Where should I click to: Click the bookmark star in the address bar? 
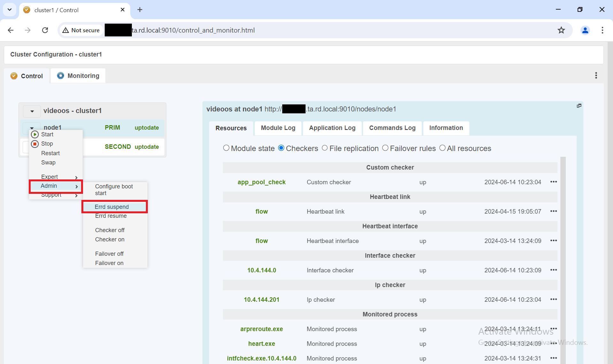561,30
